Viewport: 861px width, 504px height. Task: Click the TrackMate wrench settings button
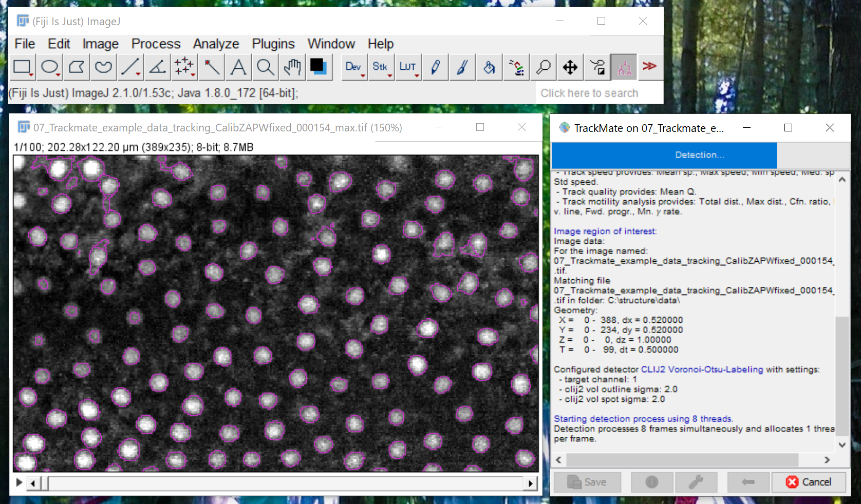[696, 482]
